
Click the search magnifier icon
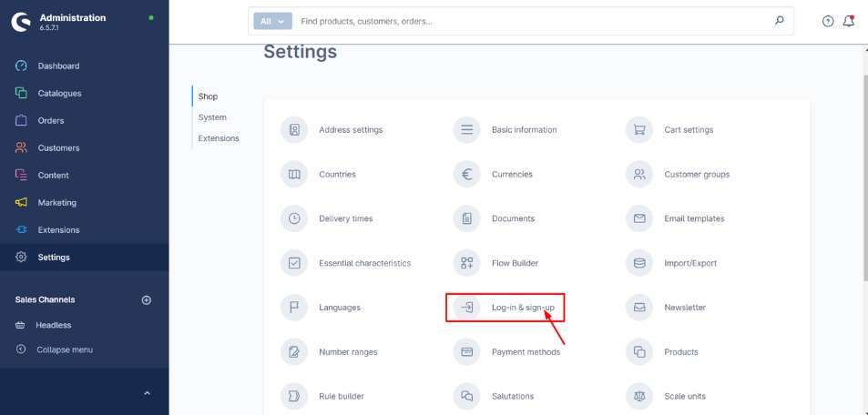tap(779, 20)
